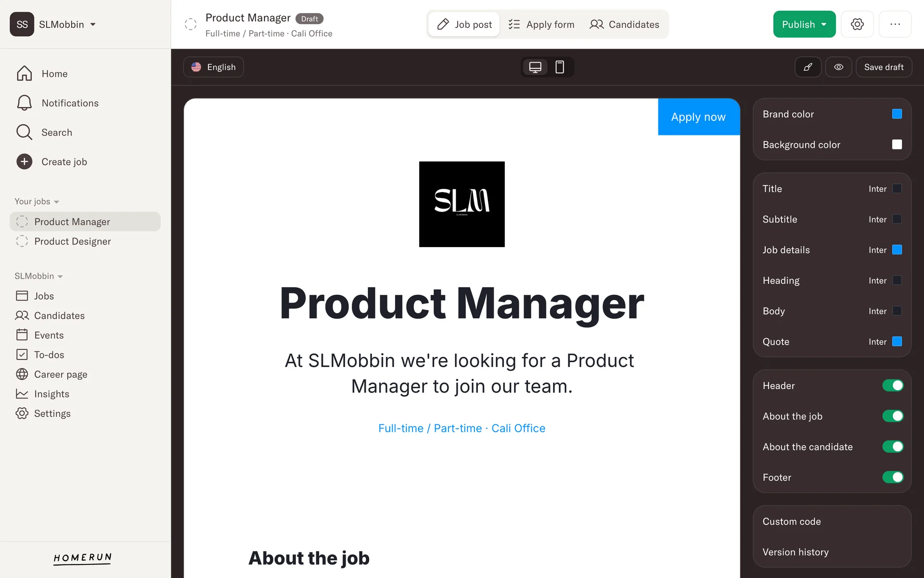
Task: Toggle the Header section switch
Action: click(x=893, y=385)
